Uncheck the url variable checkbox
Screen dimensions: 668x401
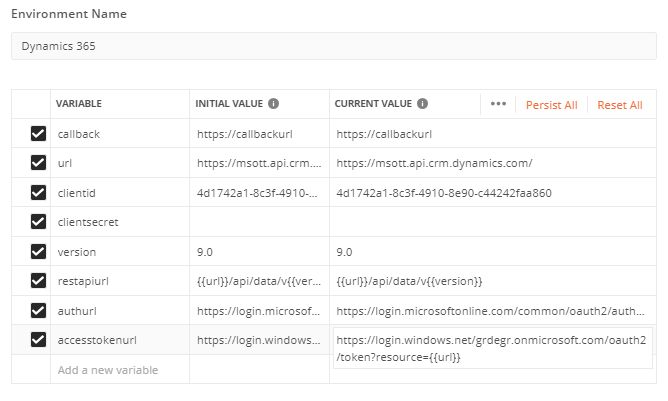[x=38, y=162]
